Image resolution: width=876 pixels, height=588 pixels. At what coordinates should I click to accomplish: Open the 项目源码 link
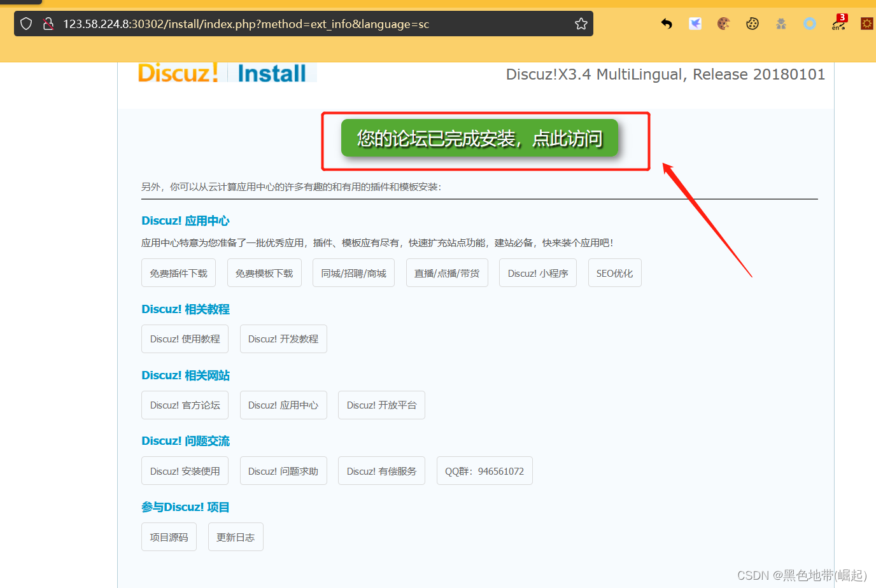(x=169, y=536)
